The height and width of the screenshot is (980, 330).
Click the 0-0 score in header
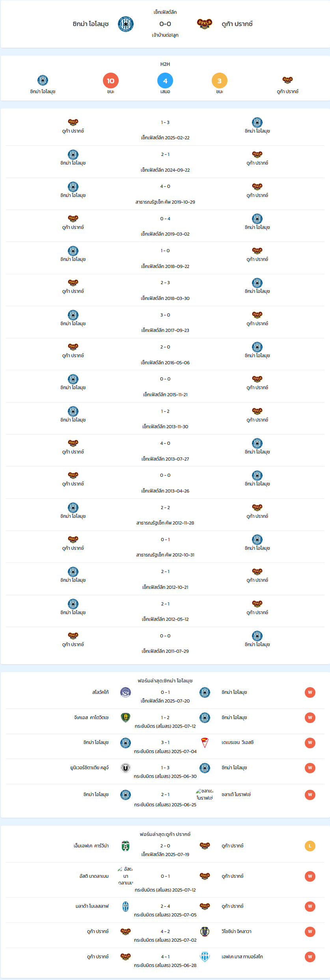point(165,24)
